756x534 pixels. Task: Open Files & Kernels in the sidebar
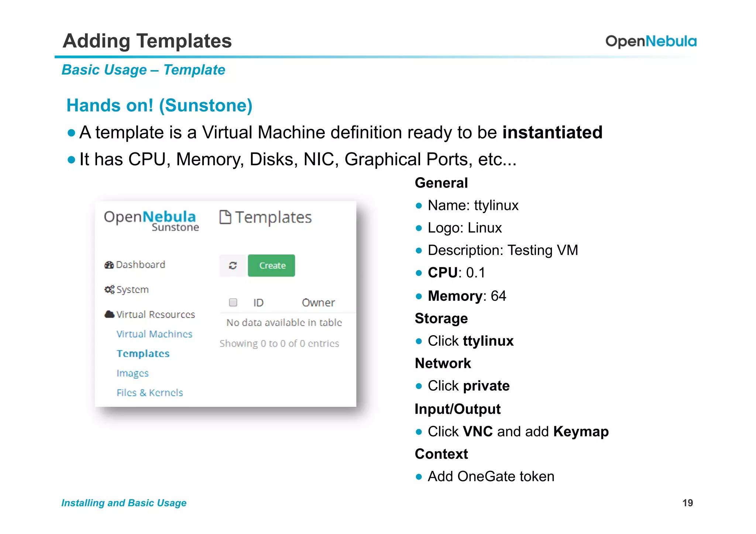pyautogui.click(x=150, y=392)
